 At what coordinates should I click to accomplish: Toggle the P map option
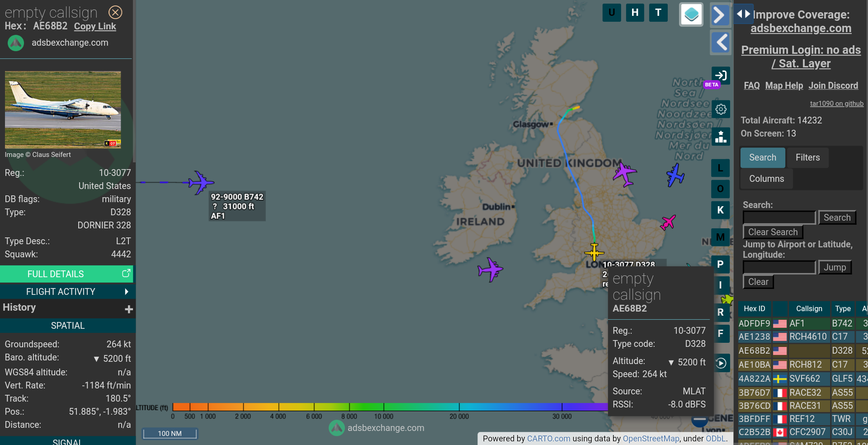pyautogui.click(x=721, y=265)
